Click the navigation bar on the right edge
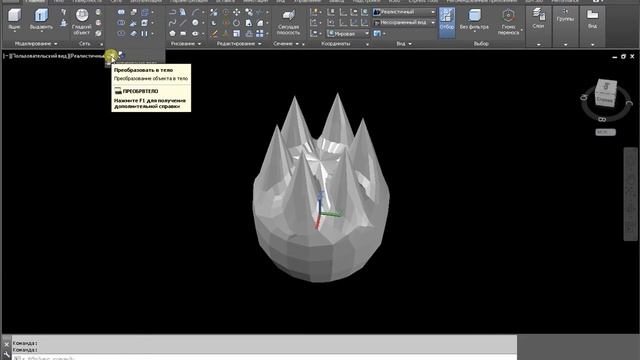The height and width of the screenshot is (360, 640). 631,194
